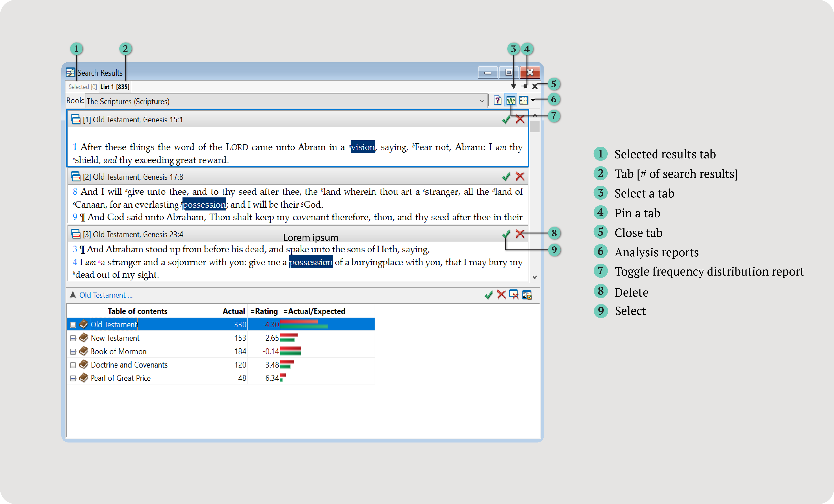Open the Analysis reports table icon
Viewport: 834px width, 504px height.
coord(523,101)
